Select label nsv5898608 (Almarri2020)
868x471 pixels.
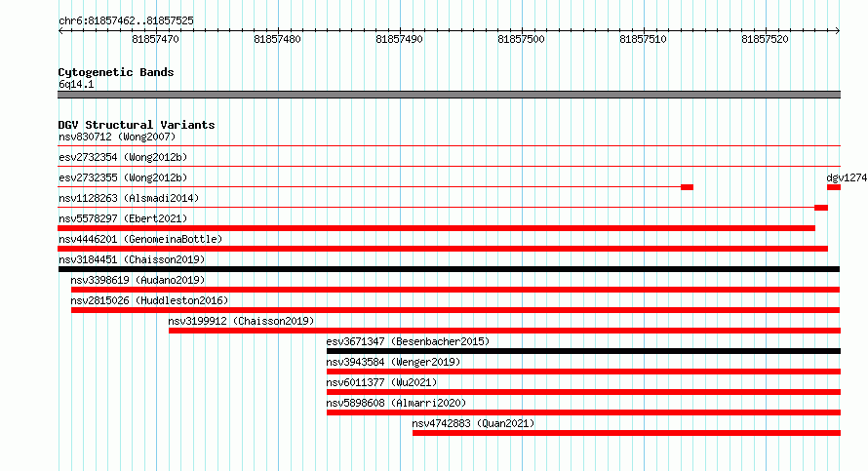(x=396, y=403)
